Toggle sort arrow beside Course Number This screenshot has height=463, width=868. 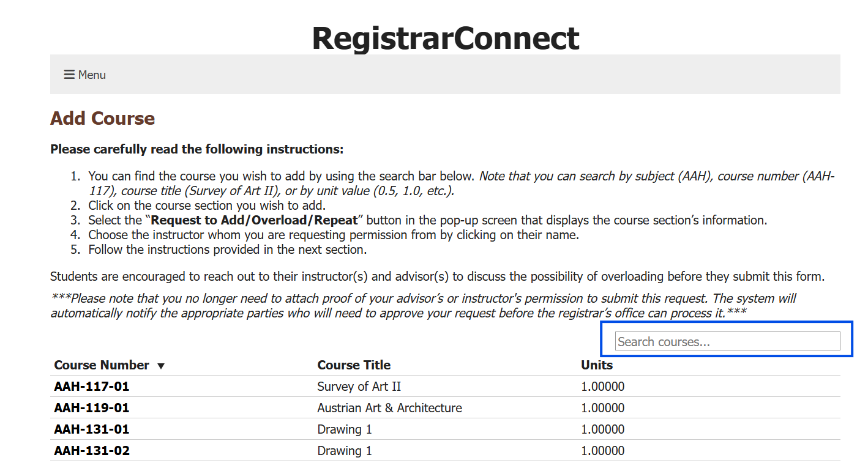(161, 366)
